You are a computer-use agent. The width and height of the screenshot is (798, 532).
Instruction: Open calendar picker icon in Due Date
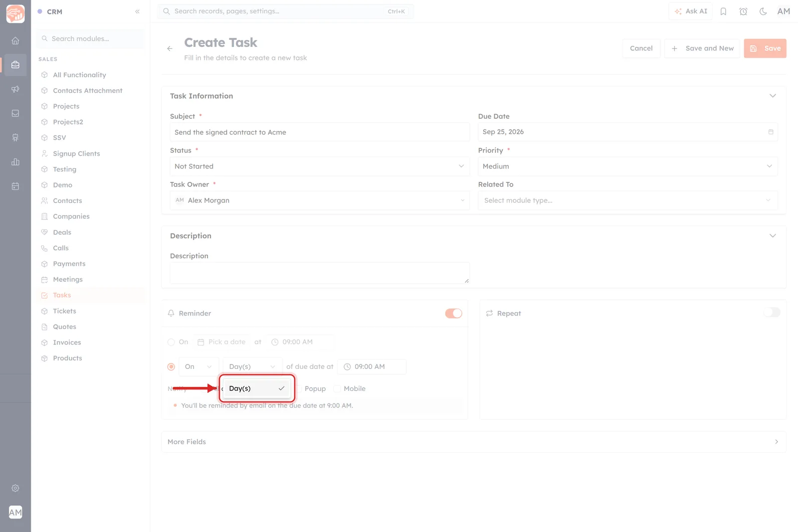coord(771,132)
